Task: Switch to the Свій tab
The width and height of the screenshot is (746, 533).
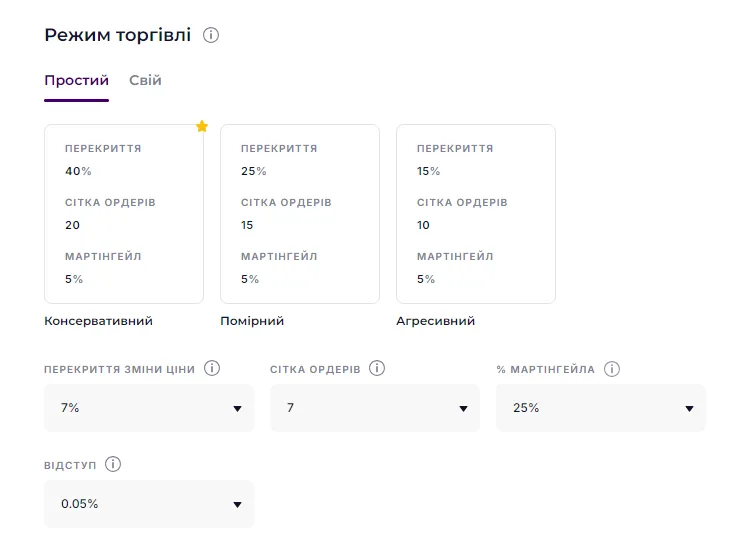Action: pos(145,80)
